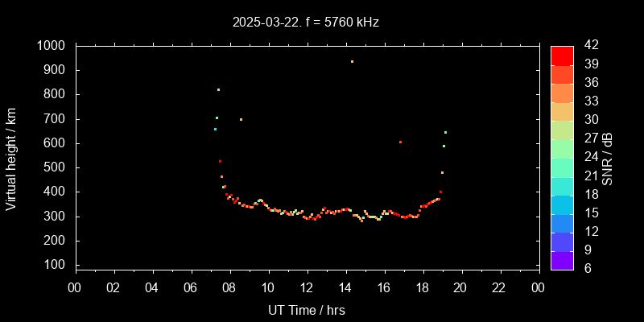
Task: Click the red 39–42 dB colorbar segment
Action: point(562,55)
